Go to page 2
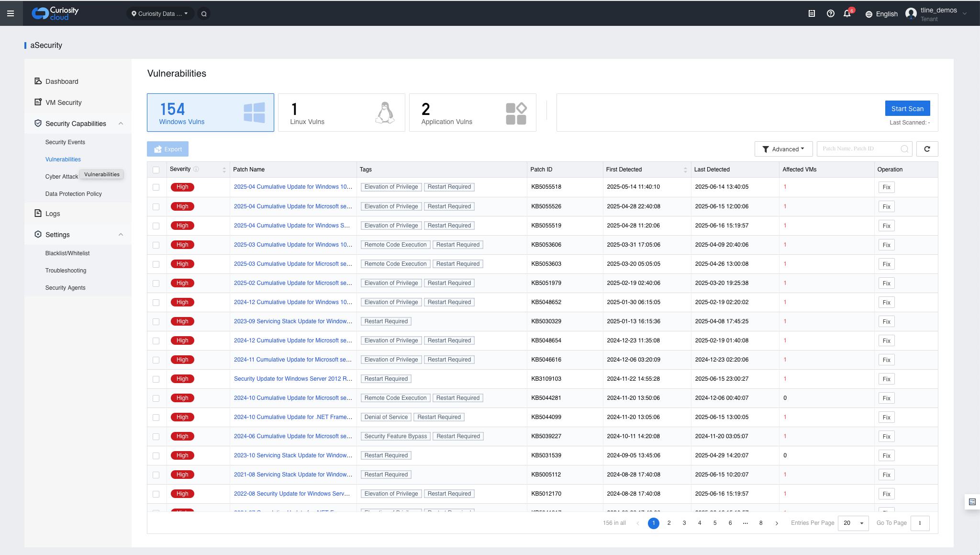980x555 pixels. tap(669, 523)
